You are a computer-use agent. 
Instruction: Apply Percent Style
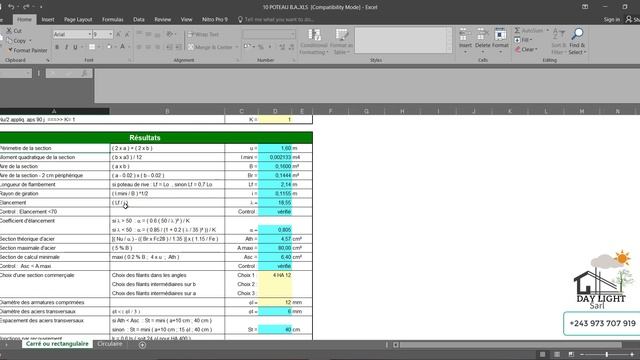coord(261,47)
